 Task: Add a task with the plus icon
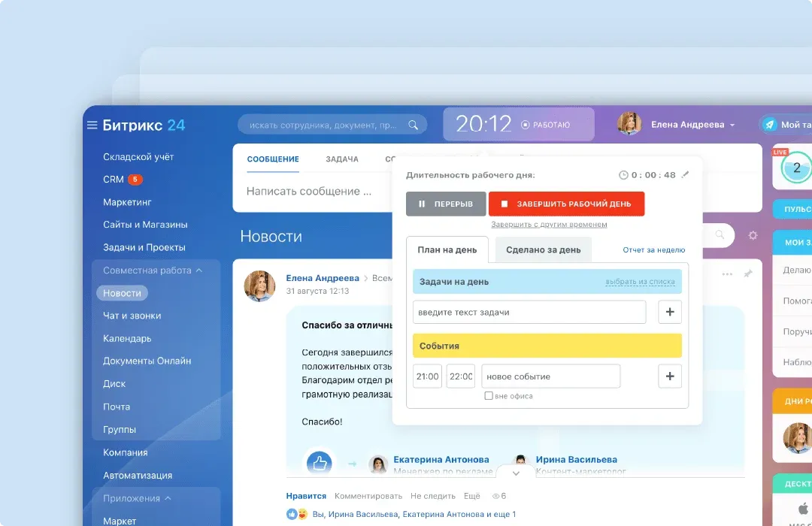[669, 312]
